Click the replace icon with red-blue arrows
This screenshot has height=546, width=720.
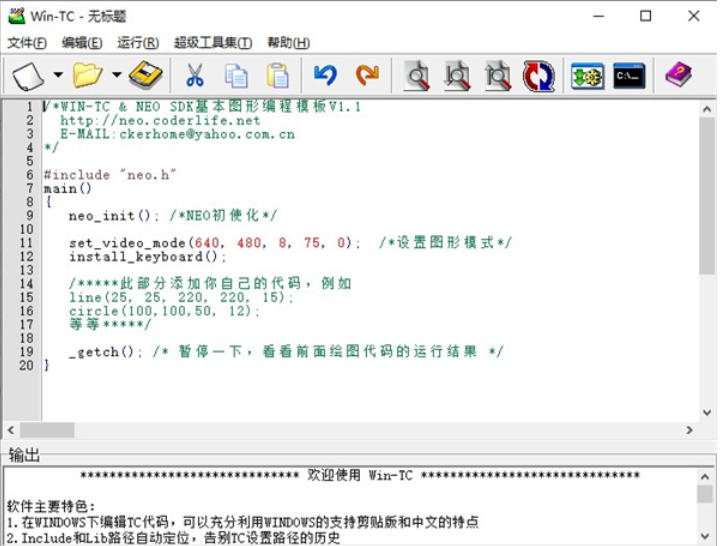pyautogui.click(x=539, y=76)
